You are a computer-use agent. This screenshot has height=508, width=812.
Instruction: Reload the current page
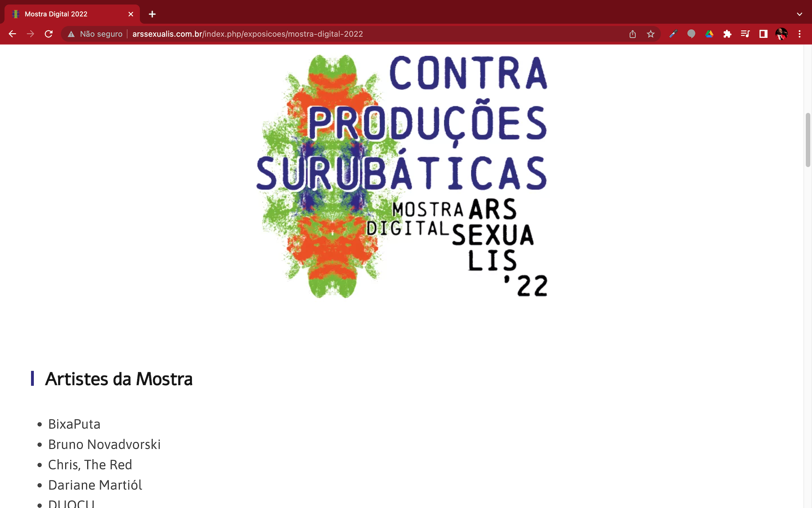coord(49,34)
